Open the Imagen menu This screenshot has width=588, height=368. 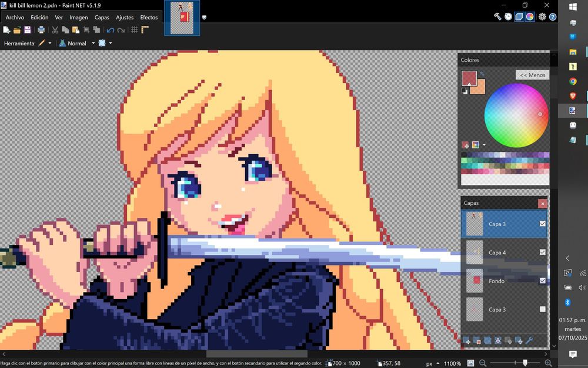(78, 17)
